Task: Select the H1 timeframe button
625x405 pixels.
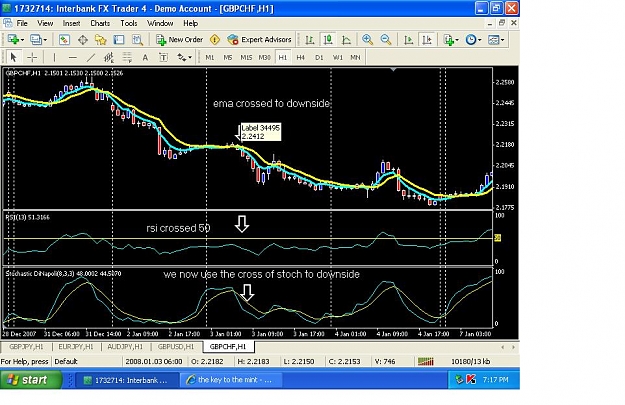Action: (283, 57)
